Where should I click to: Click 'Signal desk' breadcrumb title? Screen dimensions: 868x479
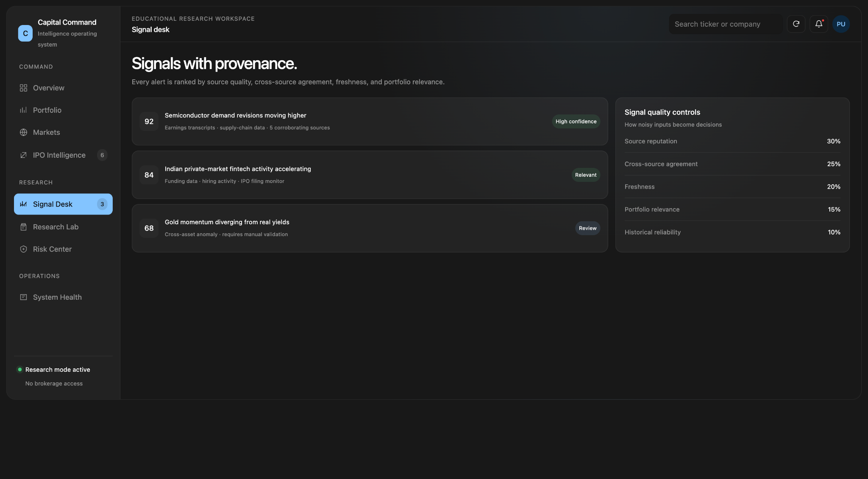pyautogui.click(x=150, y=30)
